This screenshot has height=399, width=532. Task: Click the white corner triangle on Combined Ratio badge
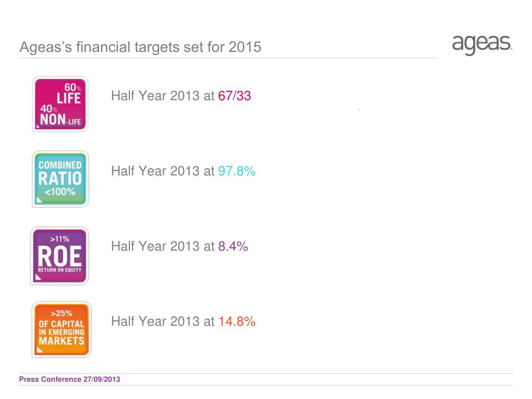point(39,199)
